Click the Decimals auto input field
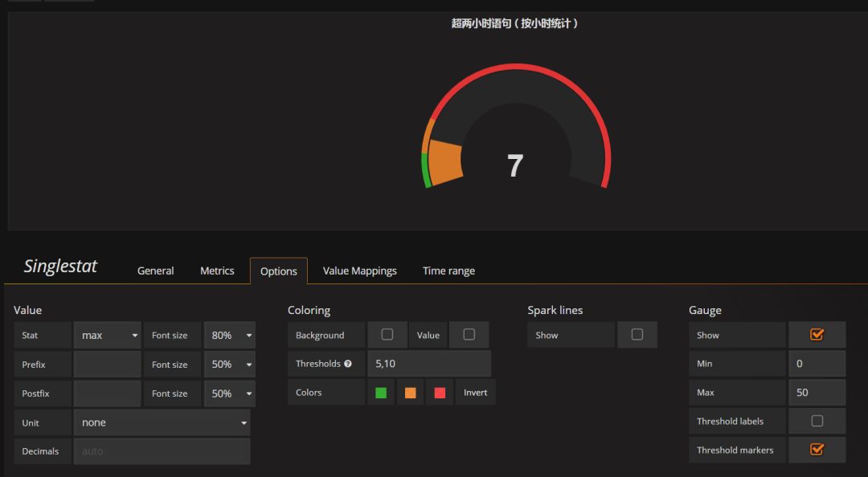The height and width of the screenshot is (477, 868). tap(162, 451)
